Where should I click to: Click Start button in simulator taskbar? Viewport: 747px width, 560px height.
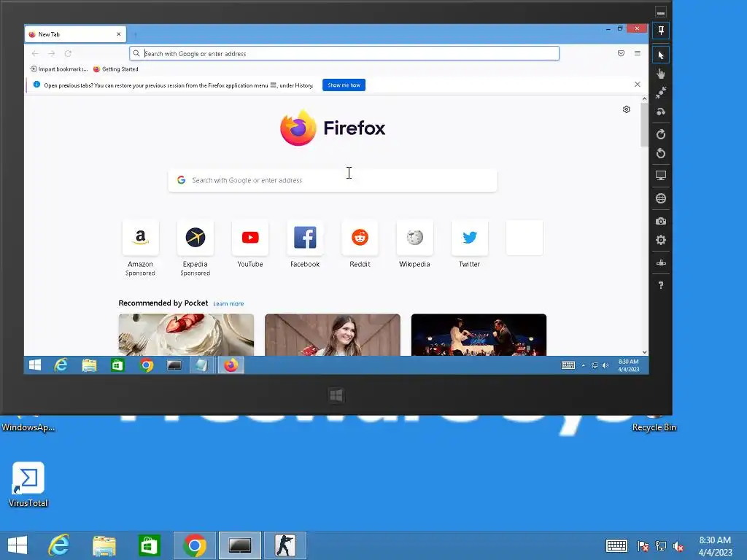pyautogui.click(x=35, y=365)
